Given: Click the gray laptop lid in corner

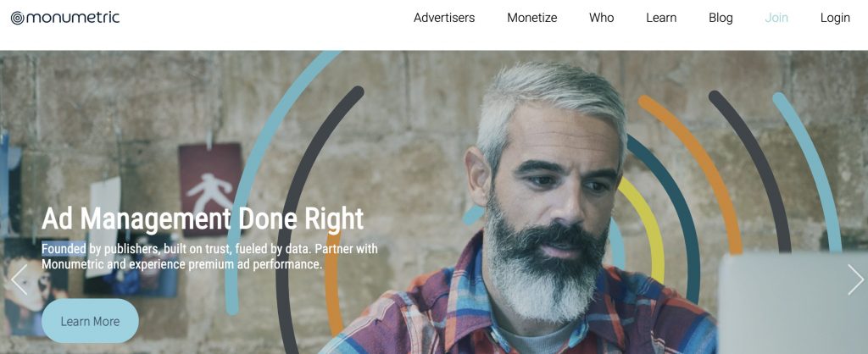Looking at the screenshot, I should coord(793,303).
